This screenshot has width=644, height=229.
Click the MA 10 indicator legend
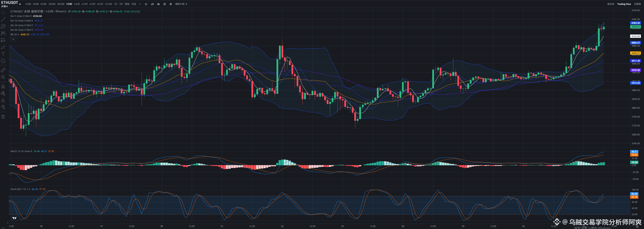click(x=27, y=21)
